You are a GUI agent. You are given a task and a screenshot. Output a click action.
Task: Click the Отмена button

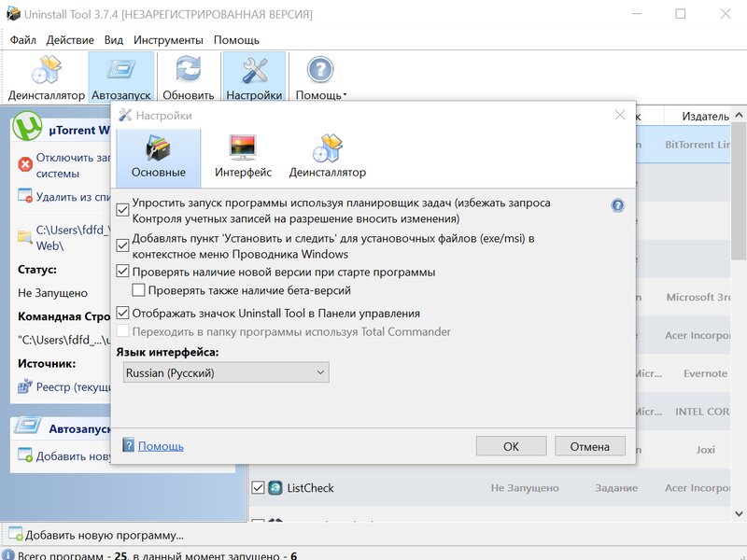(589, 446)
